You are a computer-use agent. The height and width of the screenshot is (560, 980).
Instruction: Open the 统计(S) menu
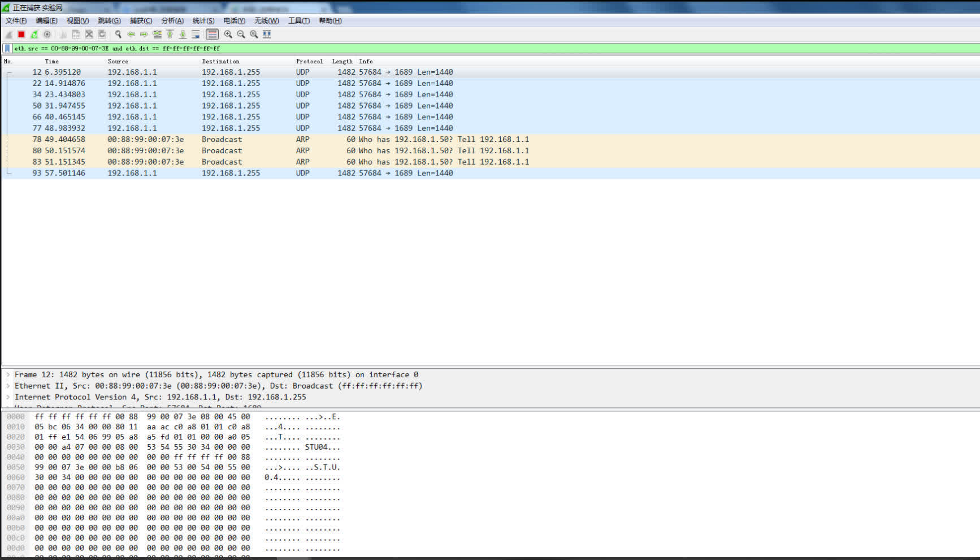coord(203,21)
